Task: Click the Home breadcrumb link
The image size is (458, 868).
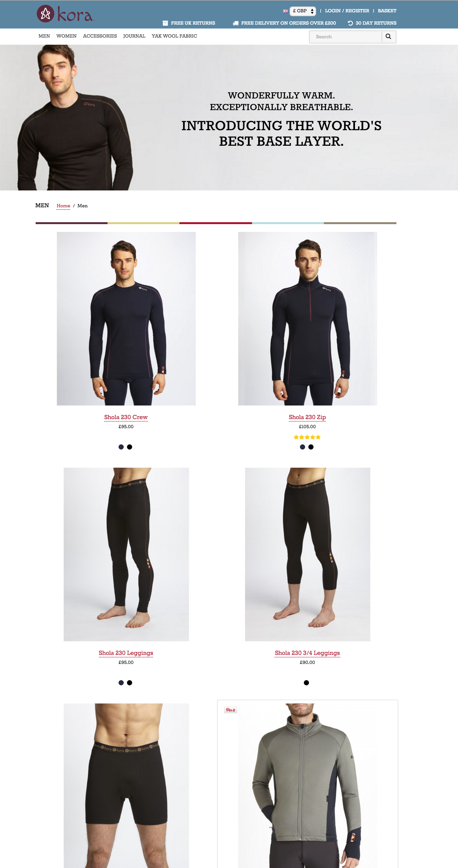Action: (63, 206)
